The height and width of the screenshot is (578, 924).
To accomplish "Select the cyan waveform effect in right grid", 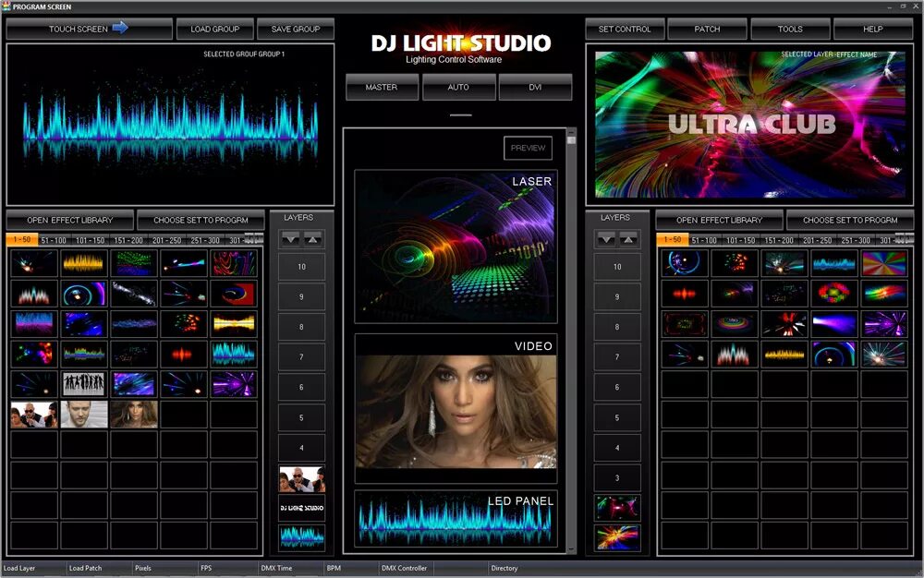I will (x=833, y=263).
